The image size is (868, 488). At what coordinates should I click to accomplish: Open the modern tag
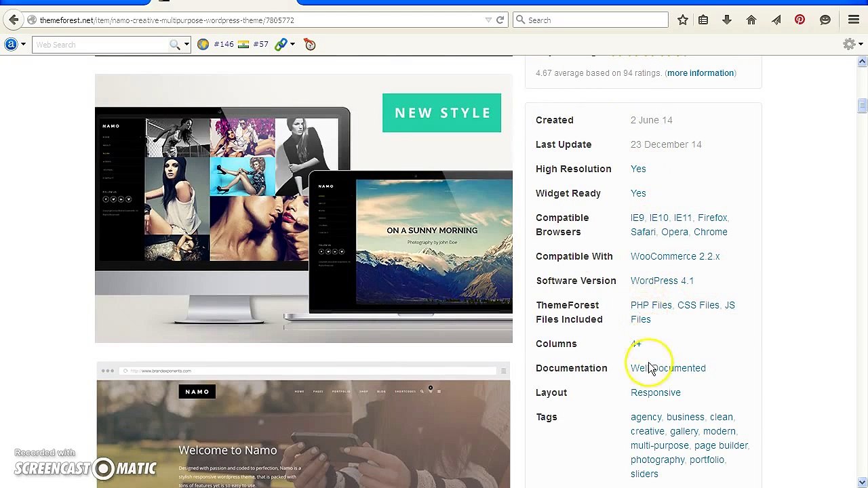(x=719, y=431)
